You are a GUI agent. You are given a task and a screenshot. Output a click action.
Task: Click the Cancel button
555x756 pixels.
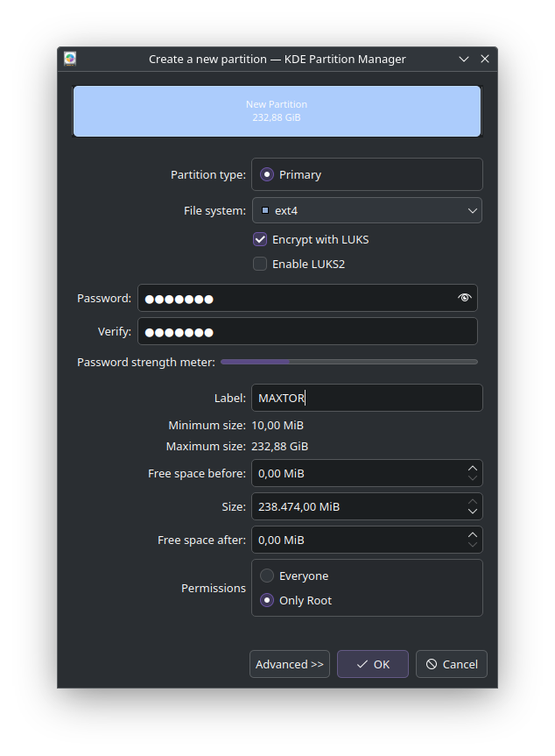coord(452,664)
